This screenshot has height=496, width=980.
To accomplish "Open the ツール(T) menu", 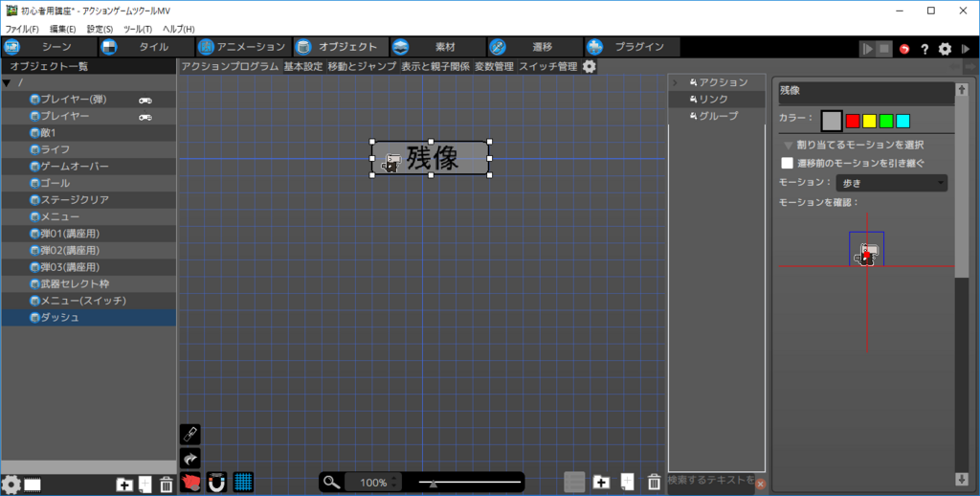I will [x=138, y=29].
